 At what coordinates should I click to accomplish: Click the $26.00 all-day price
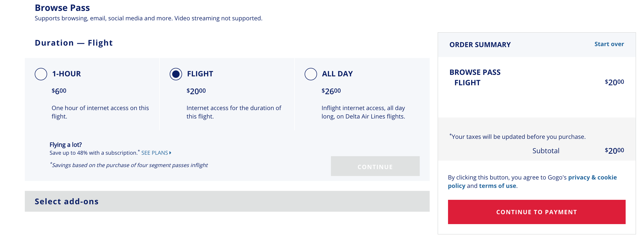coord(331,91)
